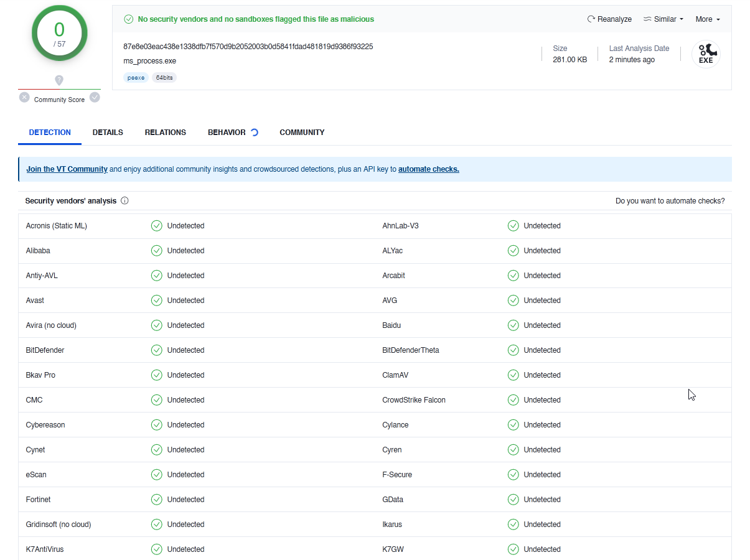
Task: Click Undetected result for F-Secure
Action: click(542, 475)
